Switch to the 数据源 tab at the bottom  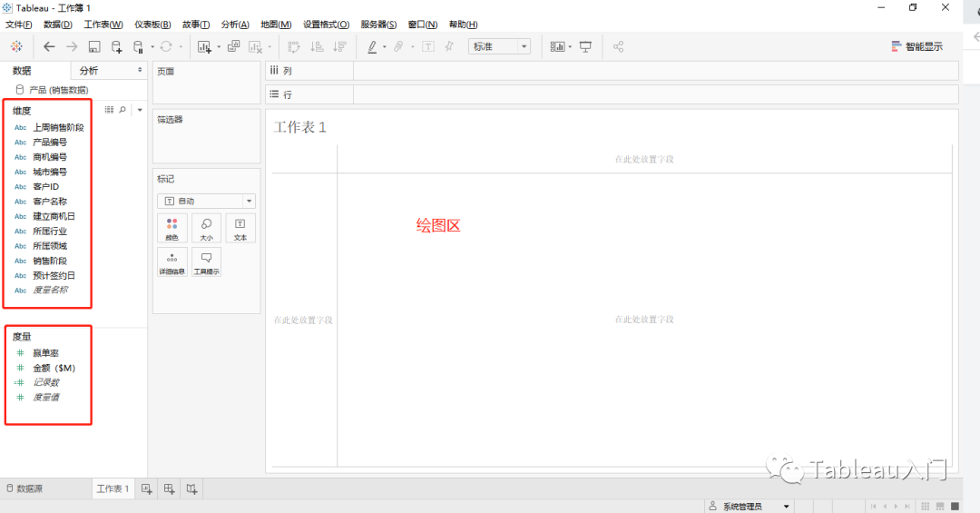coord(25,488)
